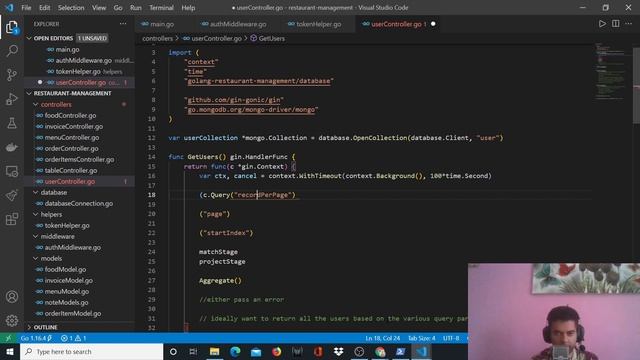Open the Docker whale icon
The image size is (640, 360).
tap(12, 147)
